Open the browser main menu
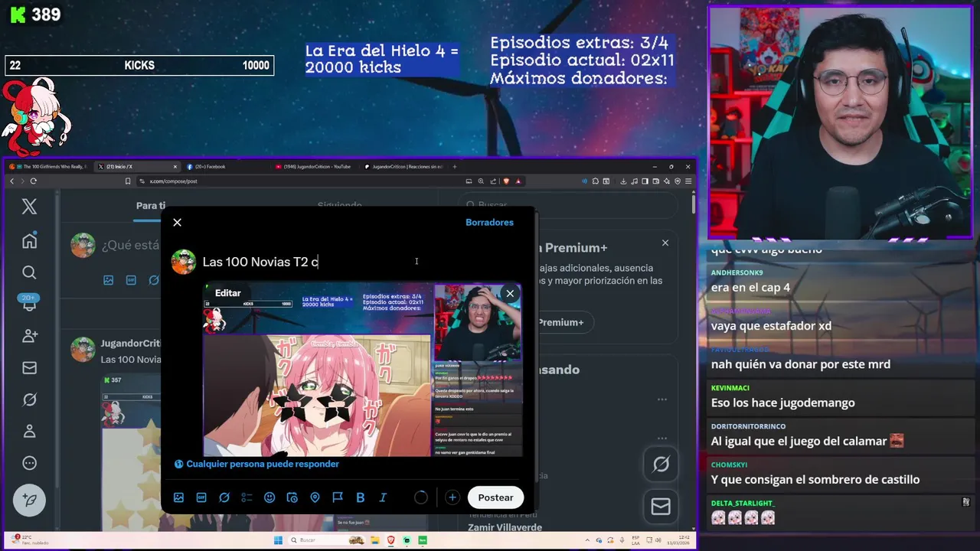The image size is (980, 551). [x=688, y=181]
